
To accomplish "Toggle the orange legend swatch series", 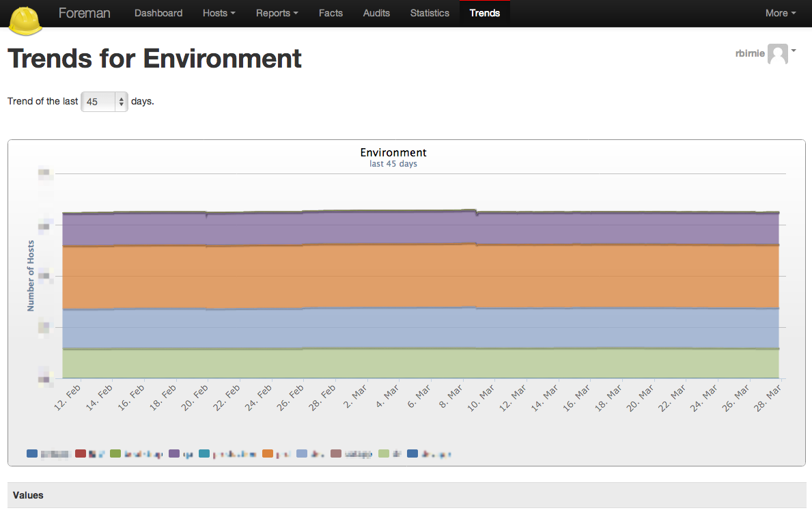I will (267, 453).
